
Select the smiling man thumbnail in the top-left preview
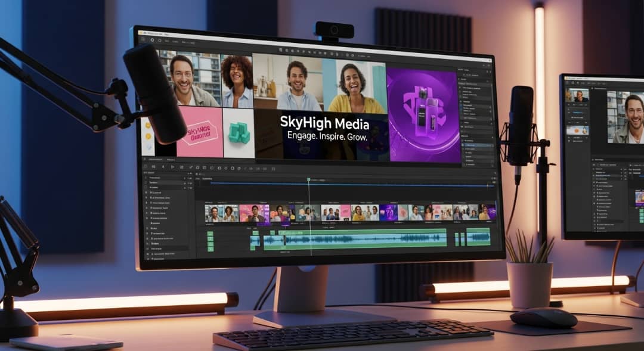[x=188, y=80]
